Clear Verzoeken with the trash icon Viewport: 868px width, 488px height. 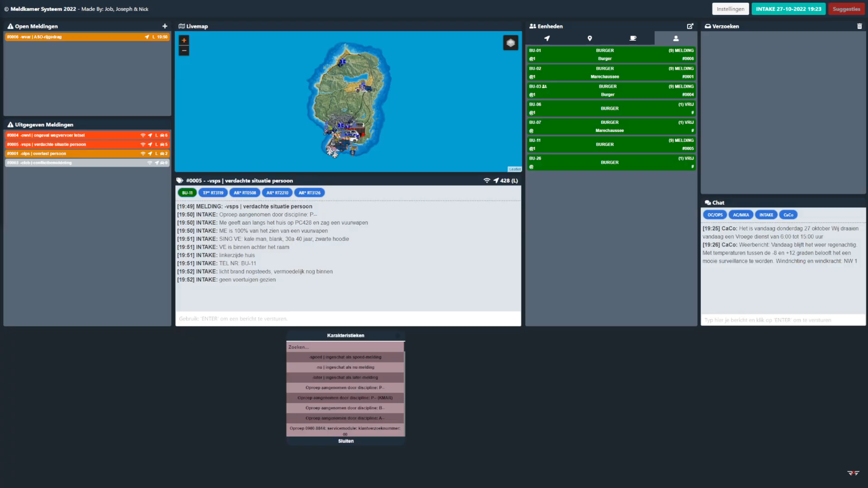click(x=859, y=26)
